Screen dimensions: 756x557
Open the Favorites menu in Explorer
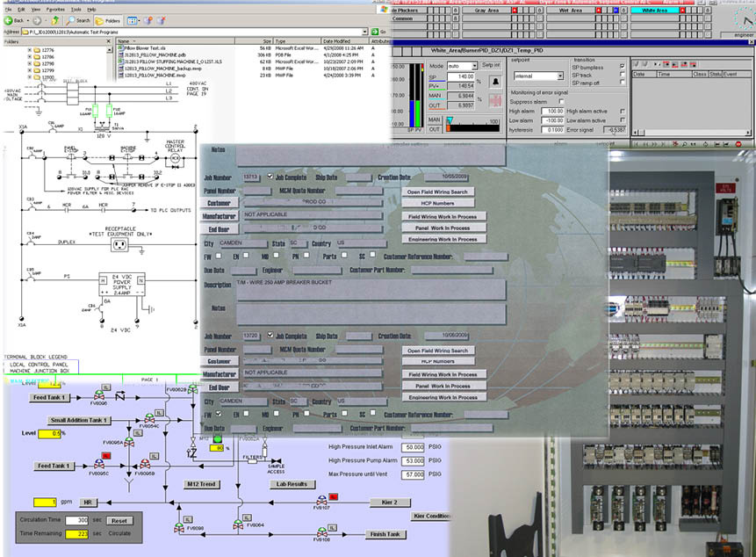point(55,10)
